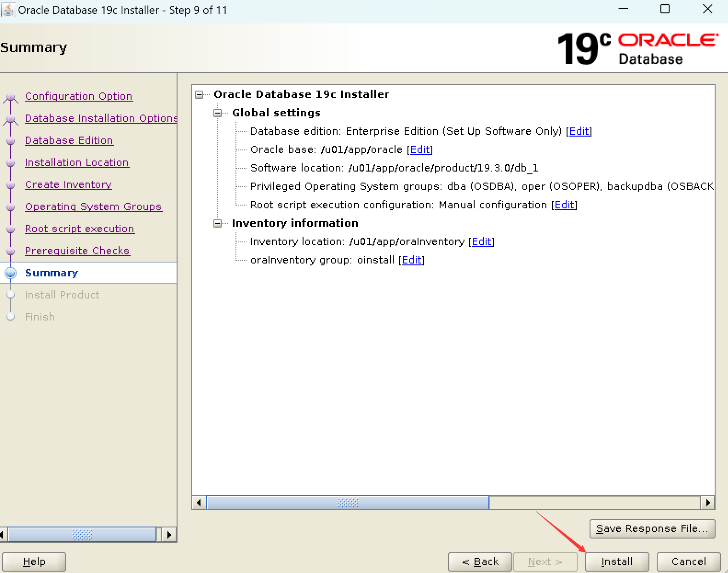Viewport: 728px width, 573px height.
Task: Click the summary pane horizontal scrollbar thumb
Action: click(348, 503)
